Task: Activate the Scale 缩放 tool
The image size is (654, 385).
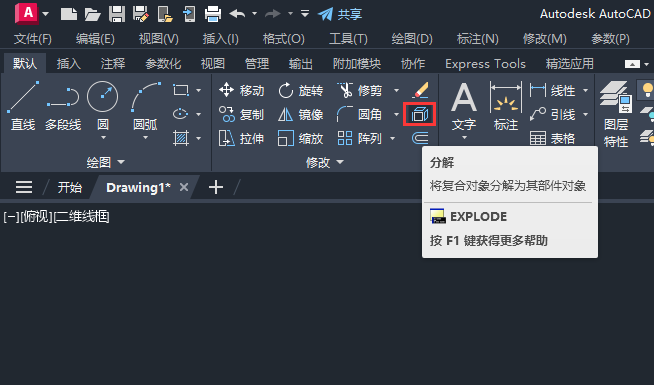Action: 300,138
